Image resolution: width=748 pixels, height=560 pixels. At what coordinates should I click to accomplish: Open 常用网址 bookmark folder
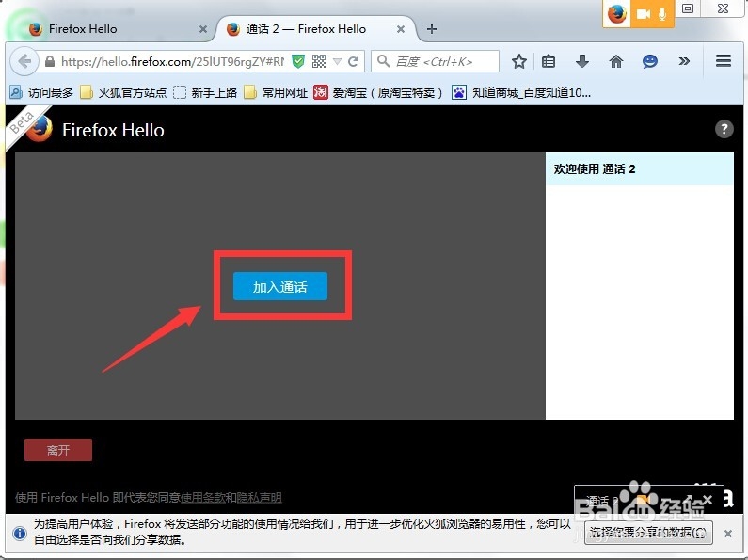(x=276, y=92)
